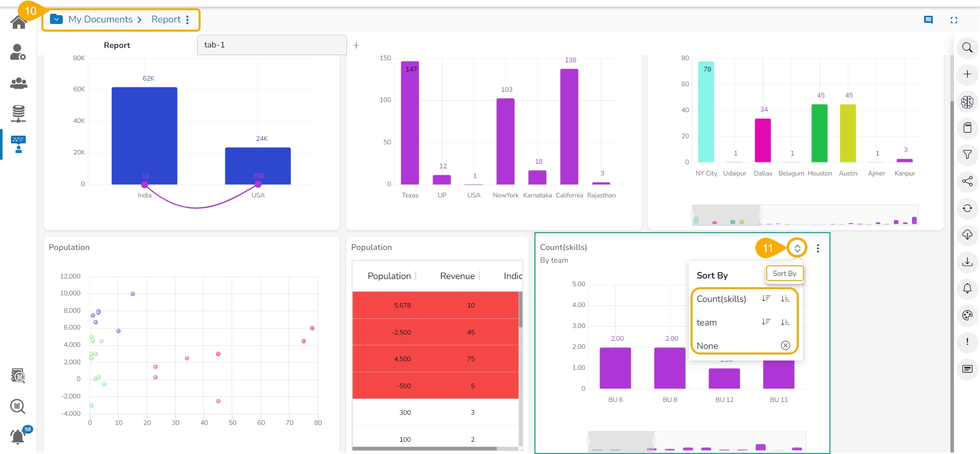Image resolution: width=980 pixels, height=454 pixels.
Task: Open the sort chevron on Count(skills) chart
Action: pyautogui.click(x=797, y=248)
